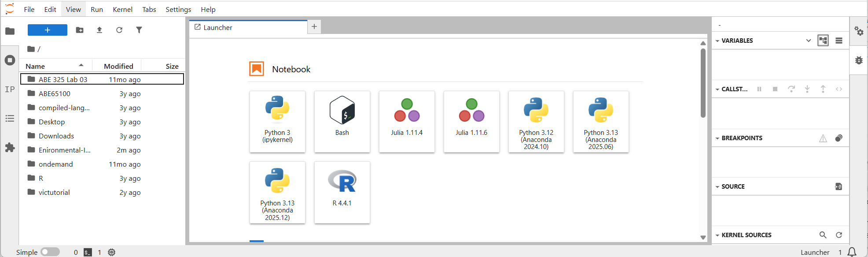Viewport: 868px width, 257px height.
Task: Launch Python 3 (ipykernel) notebook
Action: pos(277,122)
